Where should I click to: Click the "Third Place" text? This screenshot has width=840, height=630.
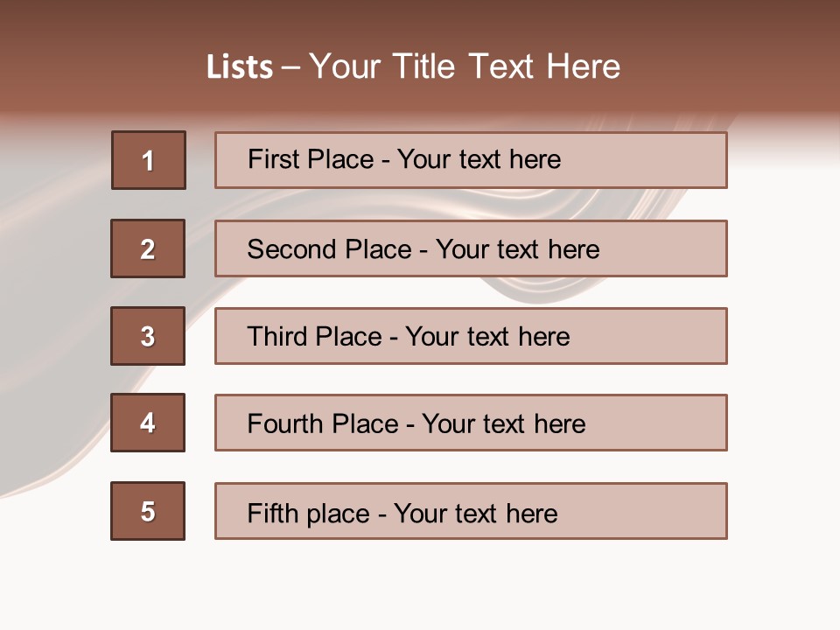(314, 337)
